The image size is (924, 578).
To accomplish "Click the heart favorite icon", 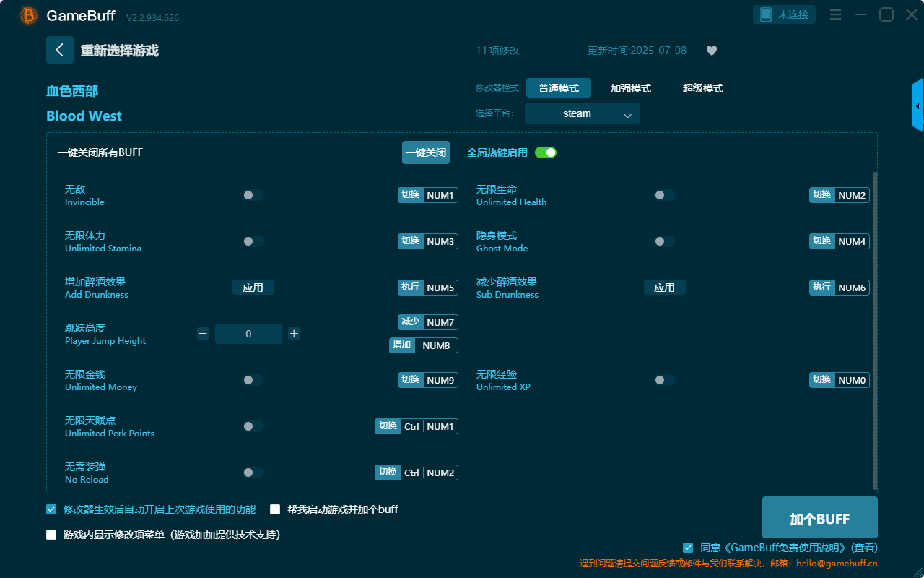I will 711,51.
